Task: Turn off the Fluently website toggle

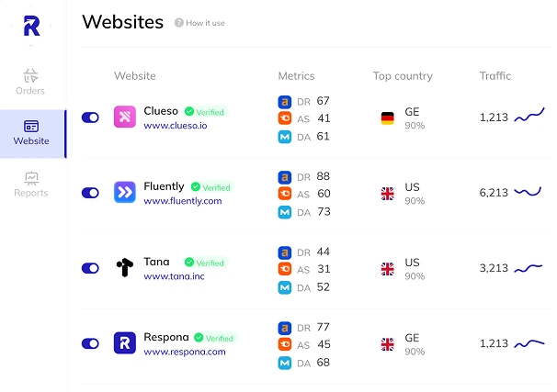Action: click(90, 193)
